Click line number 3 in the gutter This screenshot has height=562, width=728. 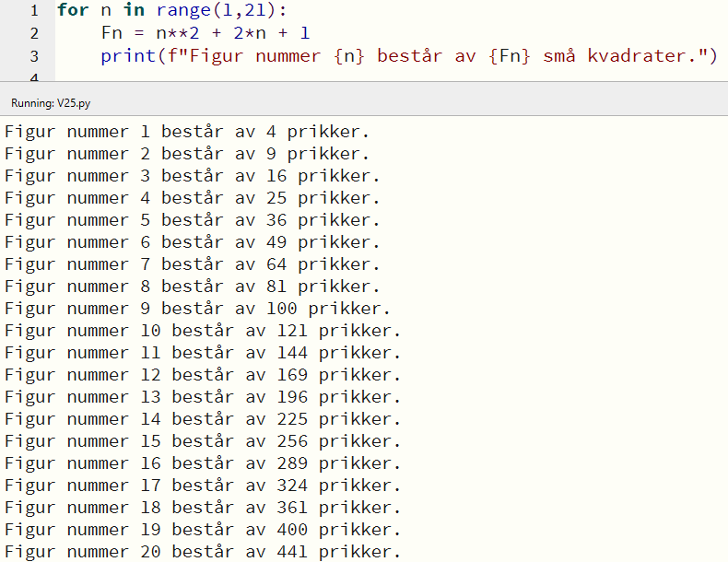(34, 57)
